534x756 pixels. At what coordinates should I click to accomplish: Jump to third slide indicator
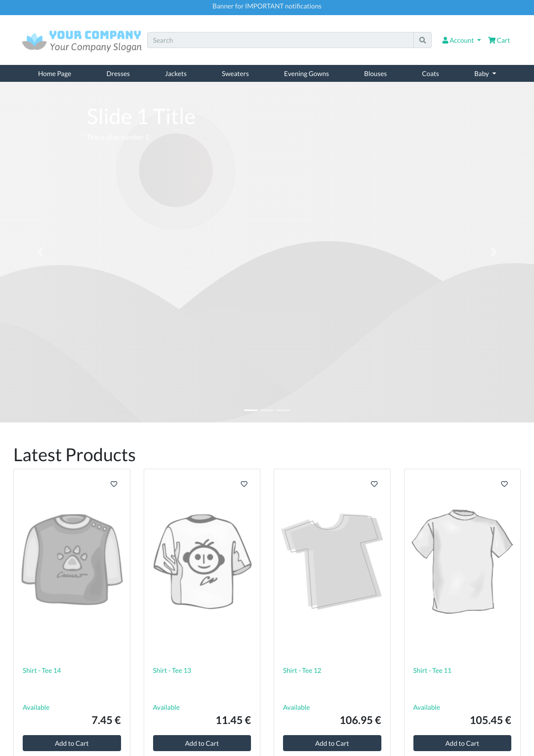(283, 410)
